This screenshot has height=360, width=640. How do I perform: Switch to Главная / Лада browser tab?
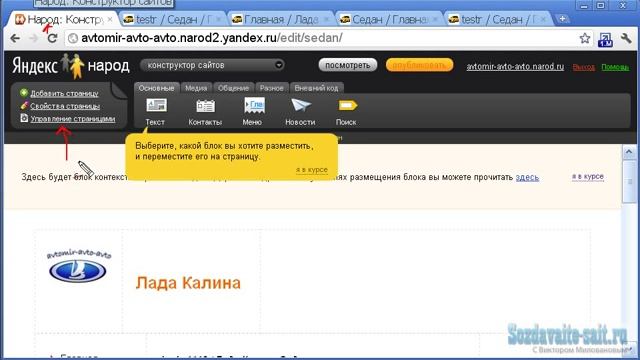(x=281, y=19)
